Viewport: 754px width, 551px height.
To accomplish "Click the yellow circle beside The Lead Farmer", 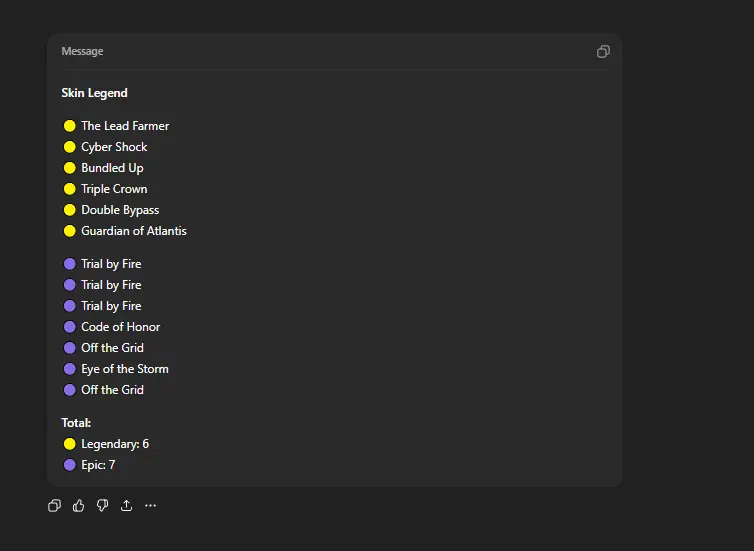I will pos(70,126).
